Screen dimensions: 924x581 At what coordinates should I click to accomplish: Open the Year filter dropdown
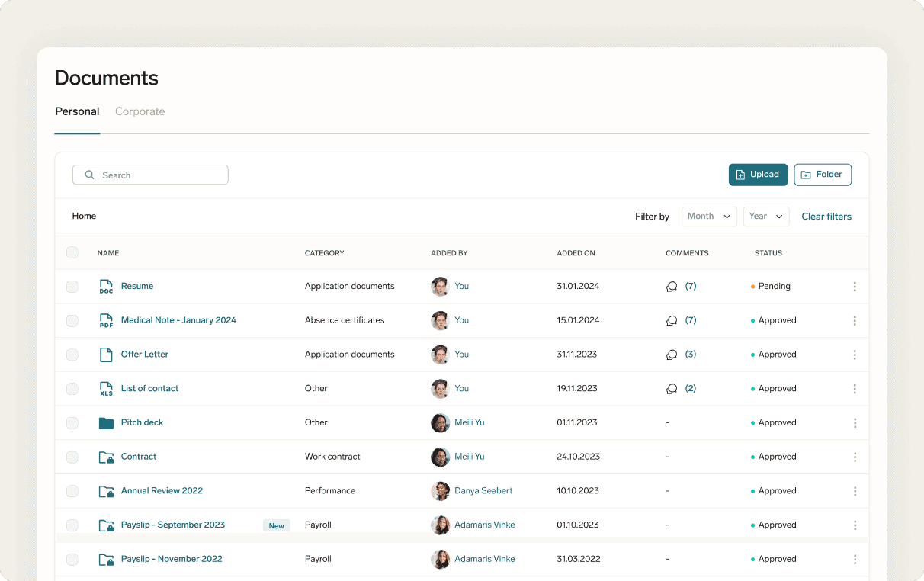click(x=766, y=217)
